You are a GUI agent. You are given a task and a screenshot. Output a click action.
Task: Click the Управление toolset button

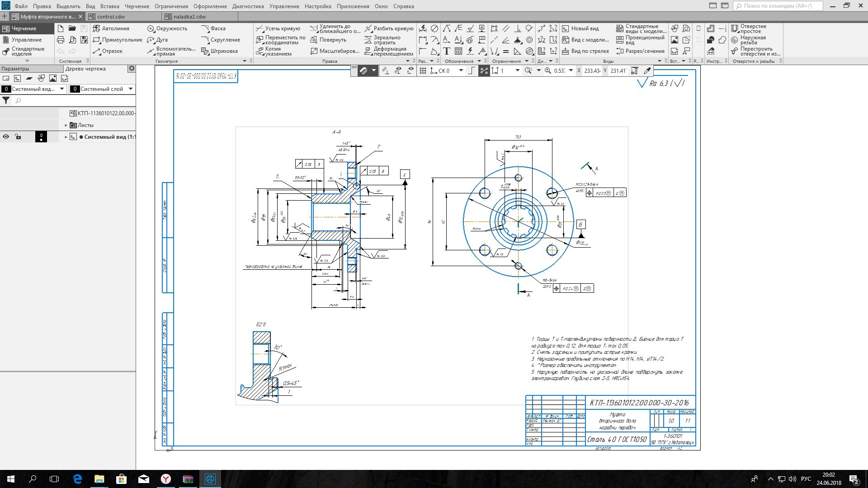(26, 40)
